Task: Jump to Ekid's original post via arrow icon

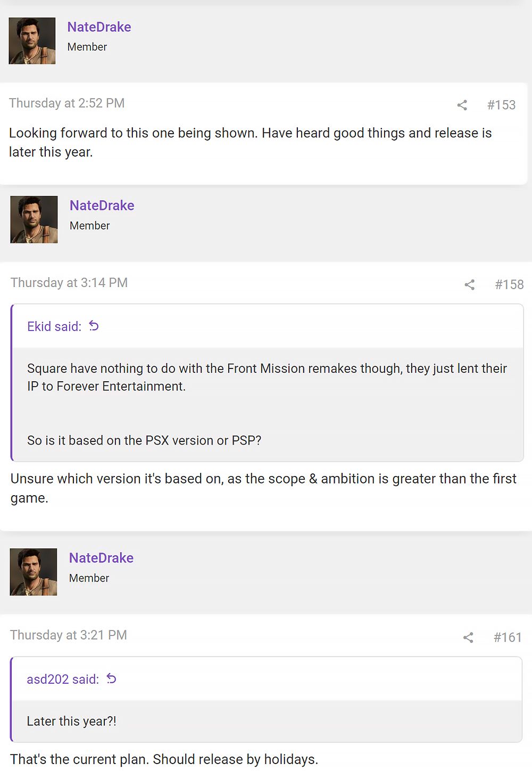Action: coord(94,326)
